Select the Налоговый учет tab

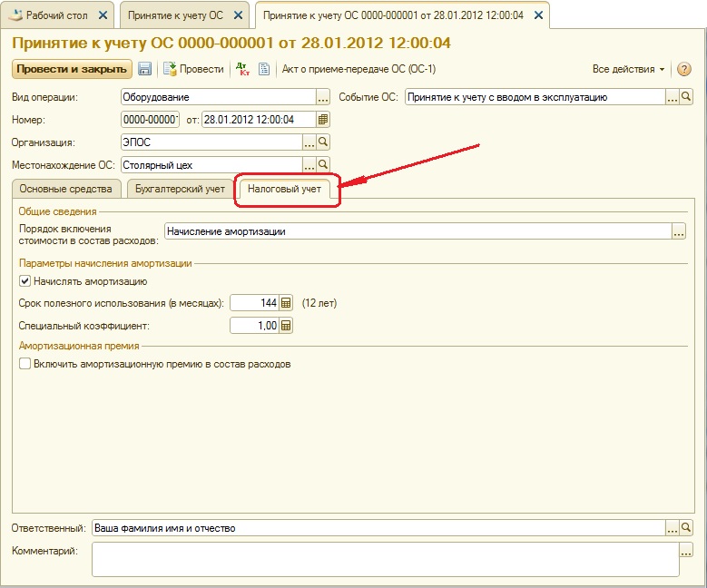pyautogui.click(x=284, y=189)
